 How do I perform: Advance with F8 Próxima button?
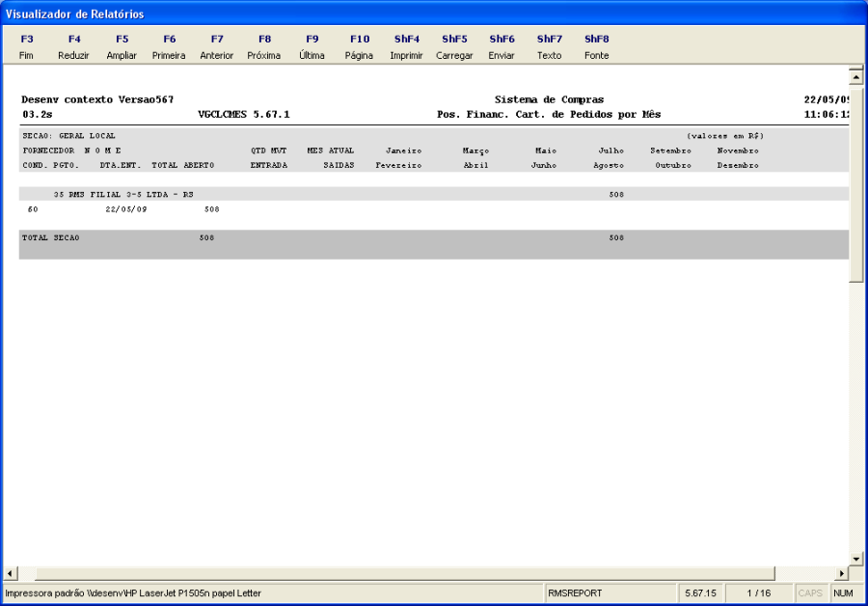coord(264,47)
